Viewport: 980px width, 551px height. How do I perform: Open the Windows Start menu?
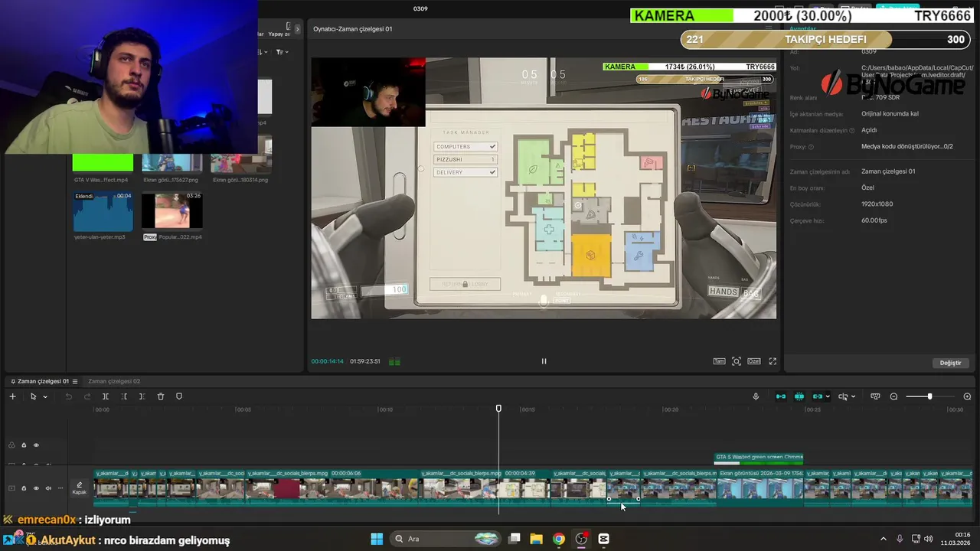pyautogui.click(x=377, y=539)
